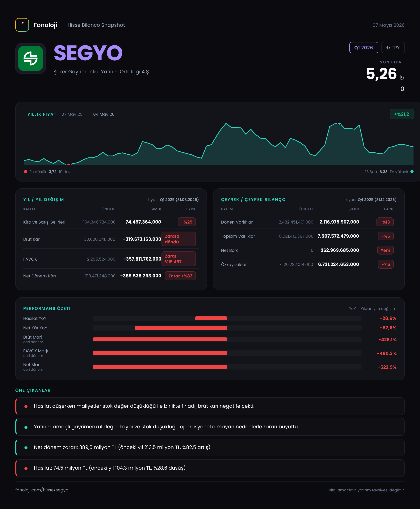
Task: Click the Net Marj red progress bar
Action: point(160,367)
